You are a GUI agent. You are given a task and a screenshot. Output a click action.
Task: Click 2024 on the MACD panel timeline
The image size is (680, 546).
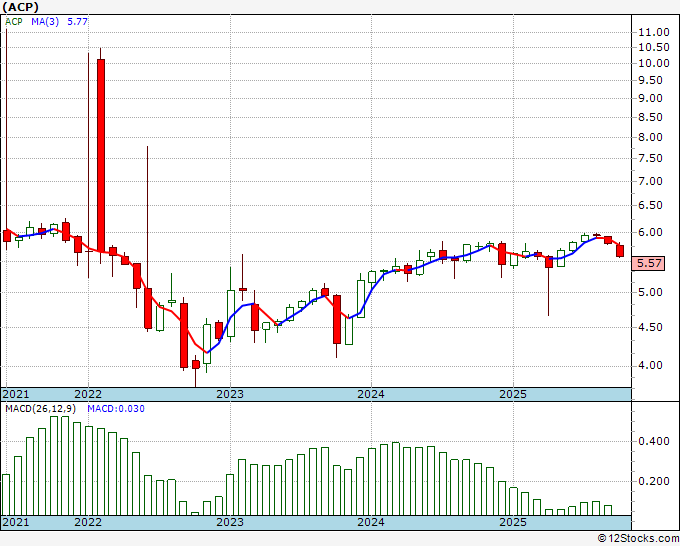pos(371,522)
